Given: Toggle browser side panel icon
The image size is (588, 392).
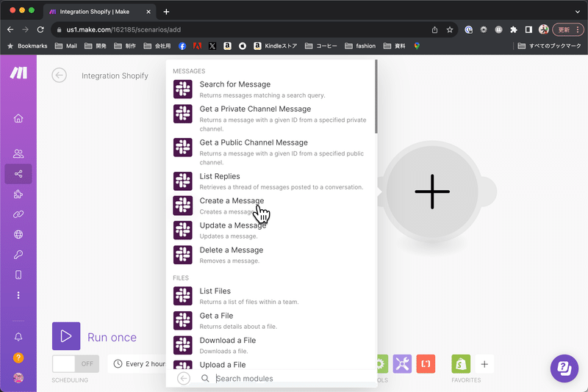Looking at the screenshot, I should tap(528, 29).
